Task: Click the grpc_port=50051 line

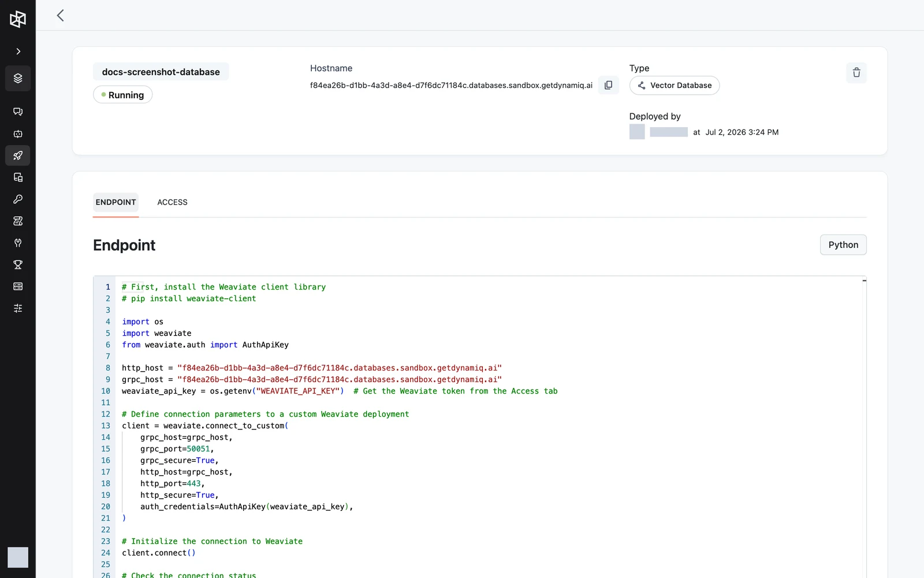Action: coord(177,449)
